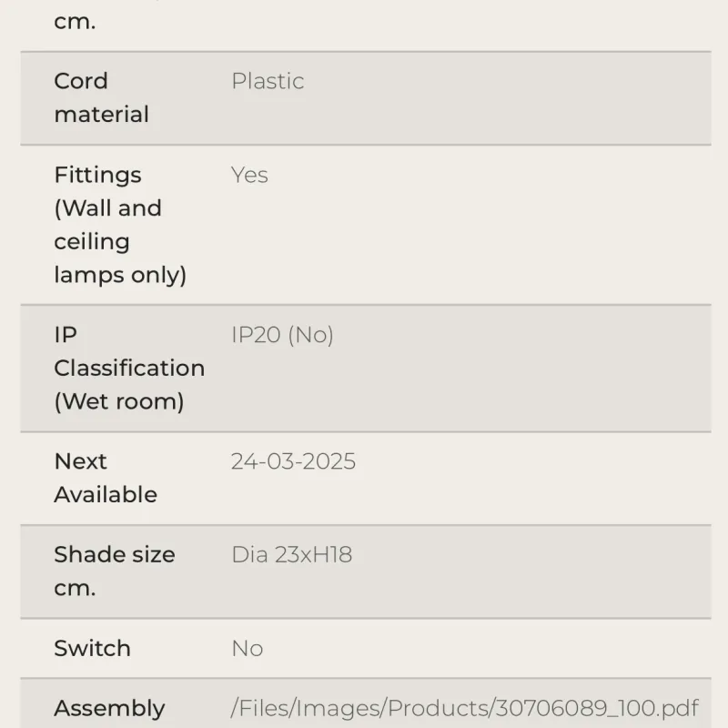This screenshot has width=728, height=728.
Task: Click the word "Next" in the label
Action: [x=80, y=461]
